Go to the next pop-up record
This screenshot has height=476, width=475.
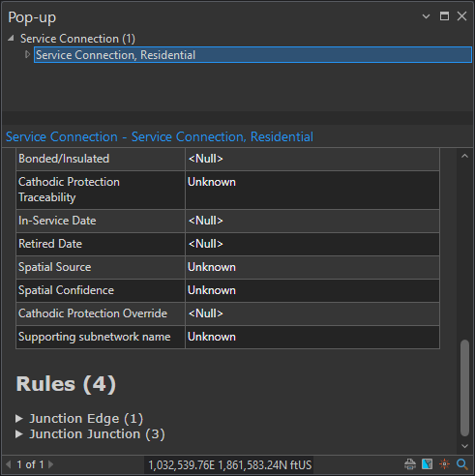point(50,464)
